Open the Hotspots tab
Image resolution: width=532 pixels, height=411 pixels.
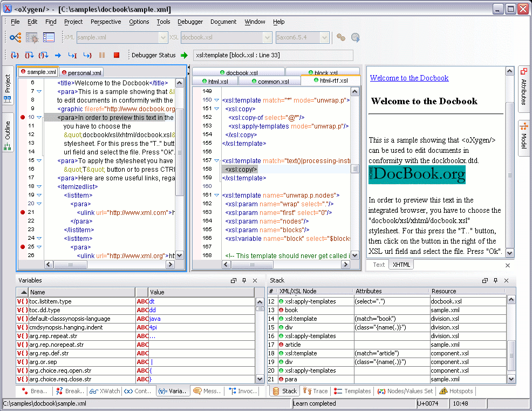[x=456, y=391]
